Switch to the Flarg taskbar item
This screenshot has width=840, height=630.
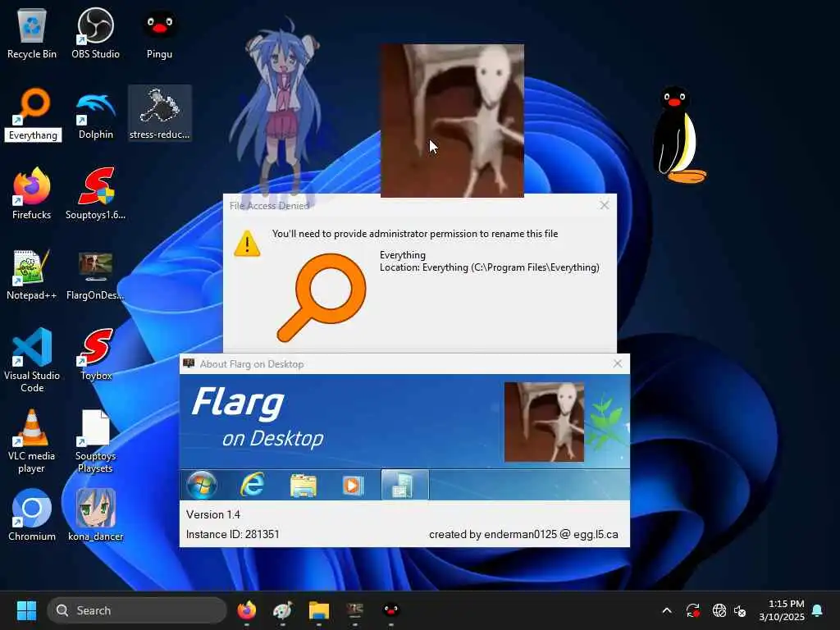(x=354, y=610)
